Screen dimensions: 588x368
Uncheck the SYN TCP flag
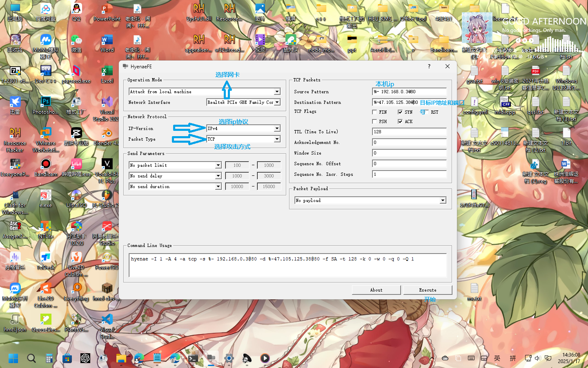tap(400, 112)
